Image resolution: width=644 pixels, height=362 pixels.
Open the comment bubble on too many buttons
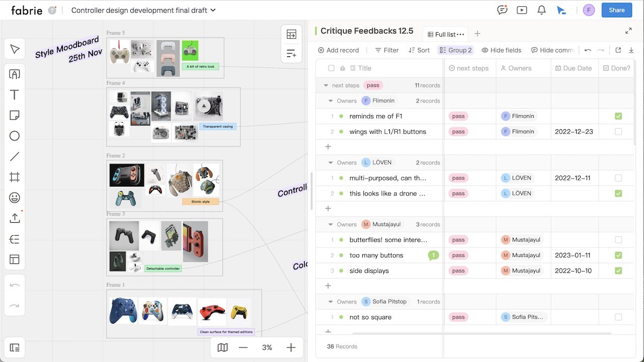[433, 255]
